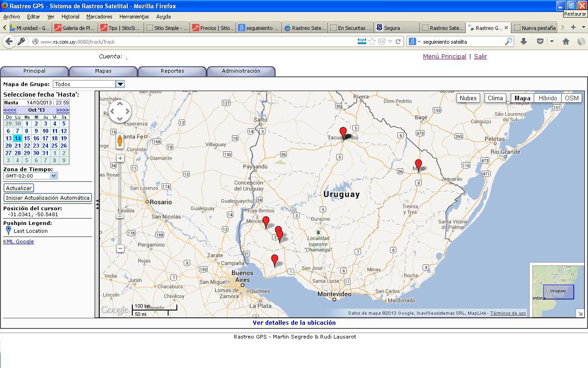Click the 23:59 time link
The width and height of the screenshot is (588, 368).
[62, 103]
